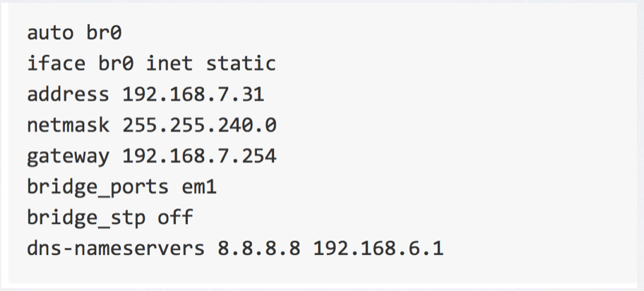Click the gateway IP 192.168.7.254
Viewport: 644px width, 291px height.
[198, 155]
